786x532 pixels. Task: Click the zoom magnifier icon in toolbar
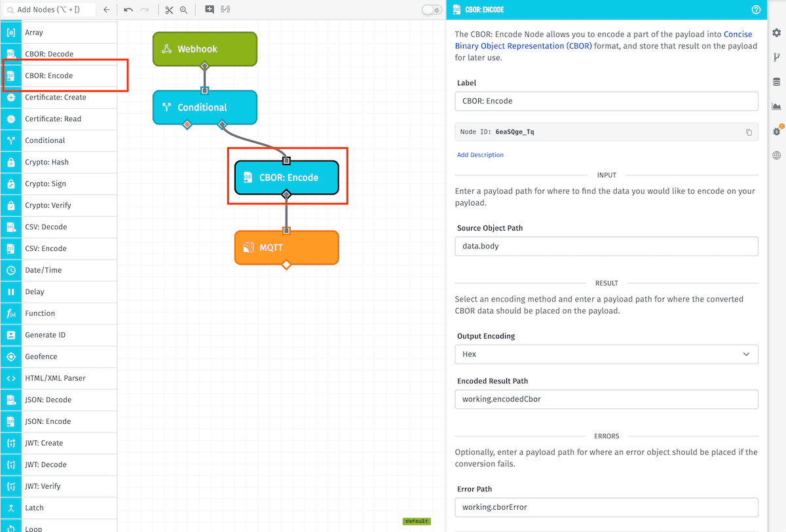pos(184,10)
